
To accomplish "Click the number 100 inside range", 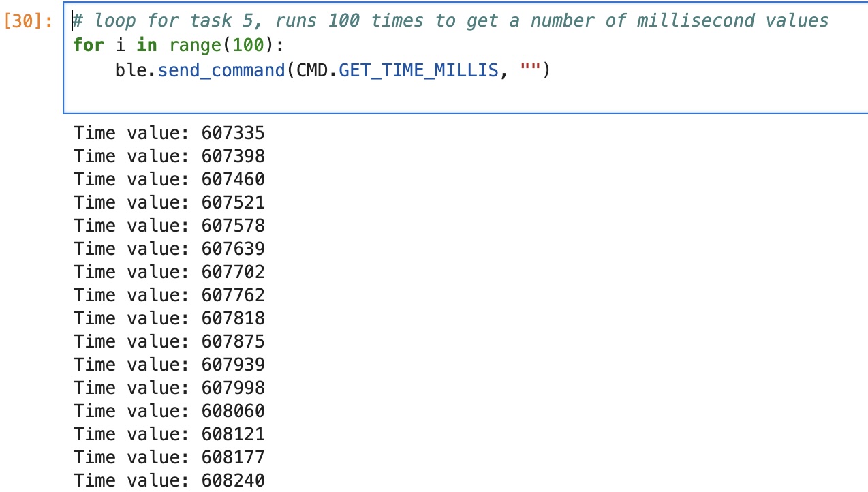I will coord(247,45).
